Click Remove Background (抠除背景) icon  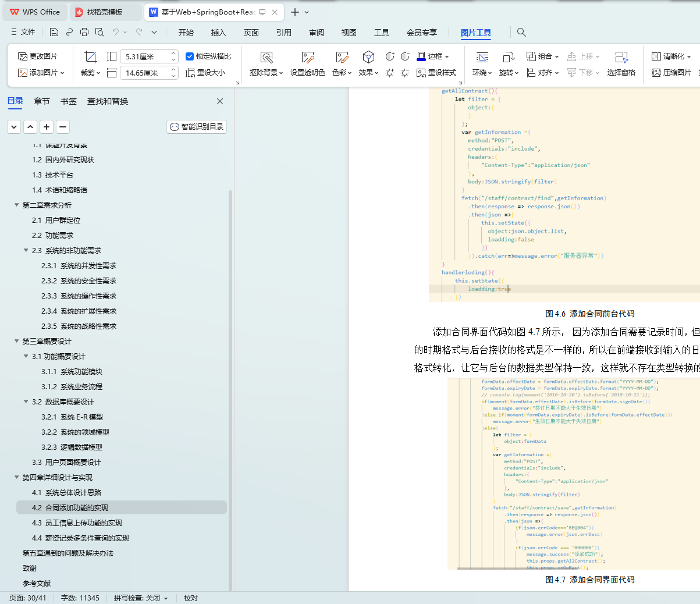coord(267,57)
